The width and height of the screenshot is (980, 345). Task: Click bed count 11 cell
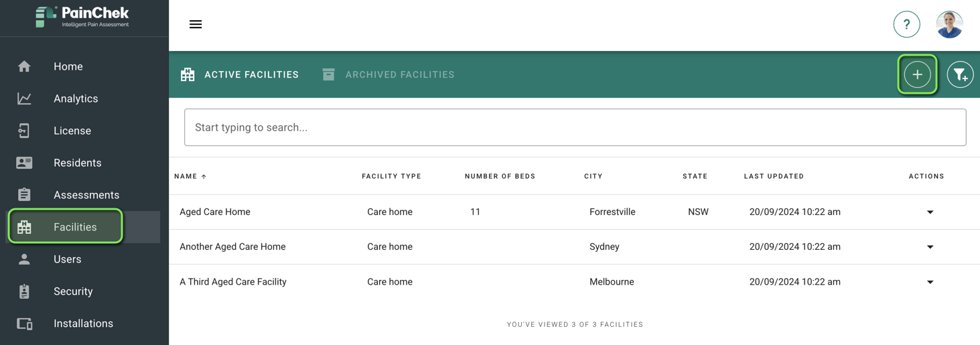[475, 212]
